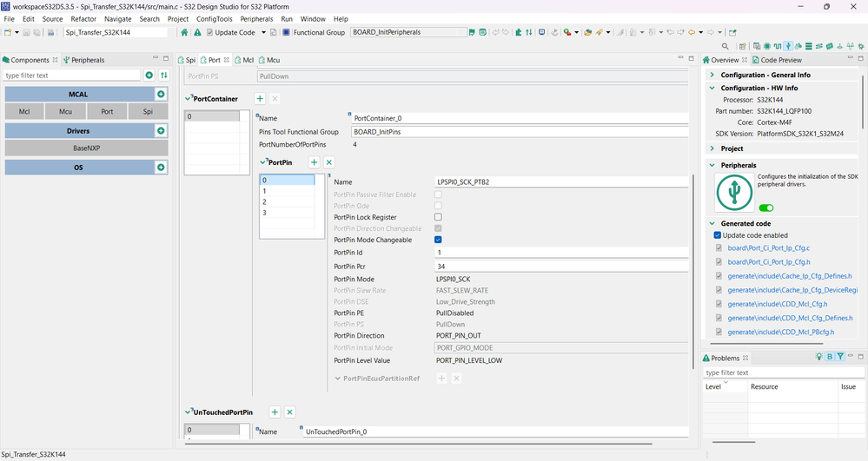This screenshot has width=868, height=461.
Task: Toggle checkbox beside board\Port_Ci_Port_Ip_Cfg.h
Action: (x=719, y=262)
